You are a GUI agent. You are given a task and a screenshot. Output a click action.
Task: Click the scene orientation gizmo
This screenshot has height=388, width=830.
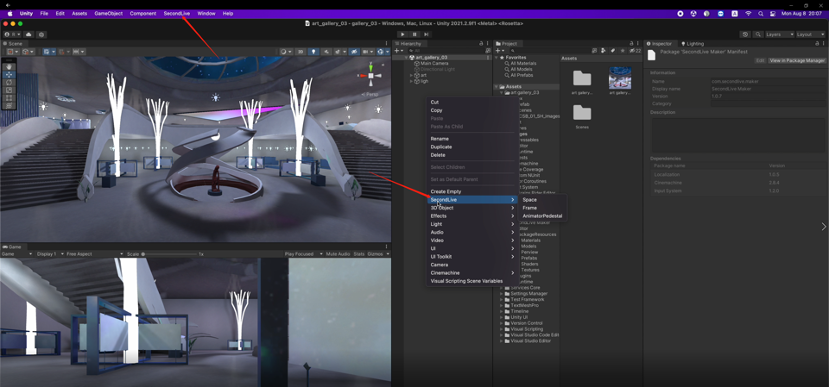(x=371, y=75)
